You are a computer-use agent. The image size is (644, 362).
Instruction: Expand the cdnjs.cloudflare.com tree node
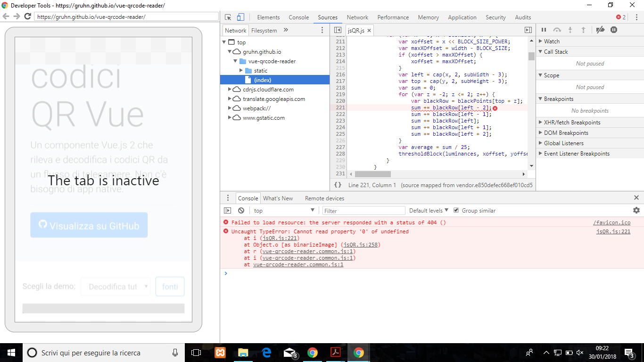(231, 89)
